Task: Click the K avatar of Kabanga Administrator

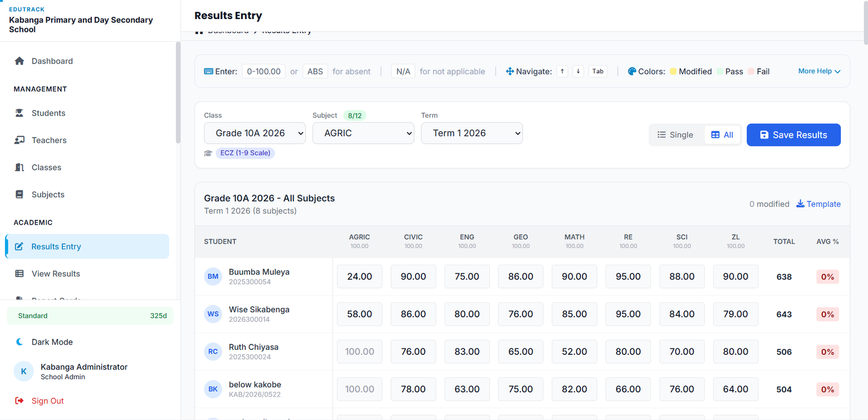Action: (23, 371)
